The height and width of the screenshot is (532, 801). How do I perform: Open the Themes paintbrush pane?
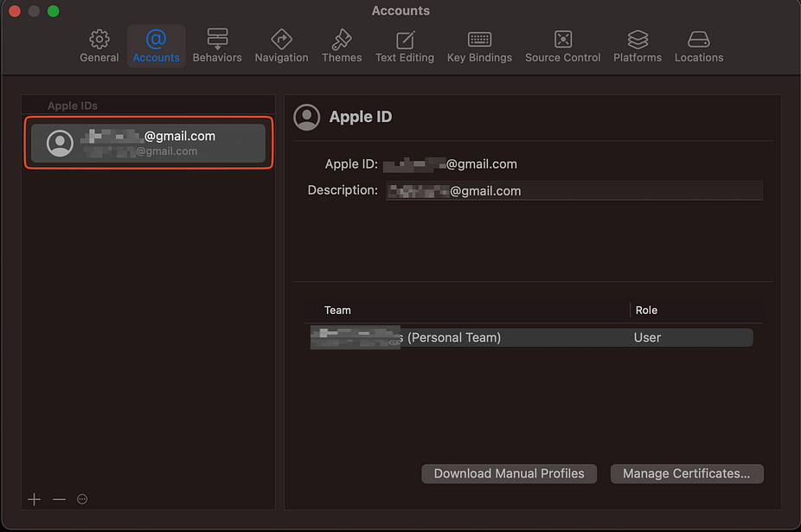click(342, 47)
